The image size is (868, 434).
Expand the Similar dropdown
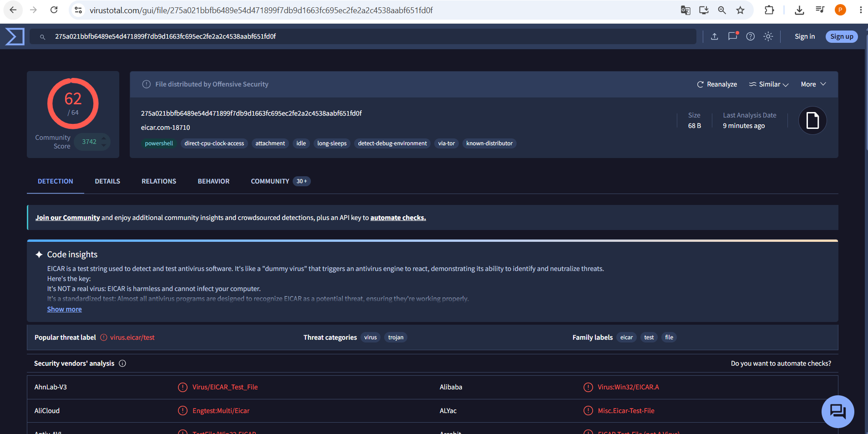769,84
